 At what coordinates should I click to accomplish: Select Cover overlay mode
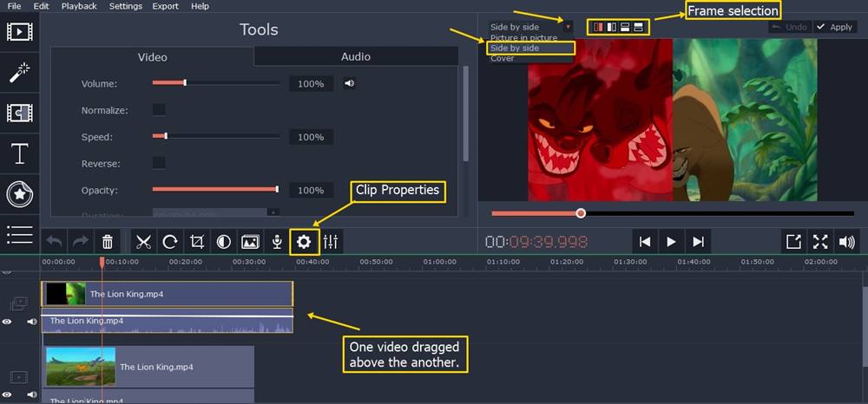[x=502, y=59]
